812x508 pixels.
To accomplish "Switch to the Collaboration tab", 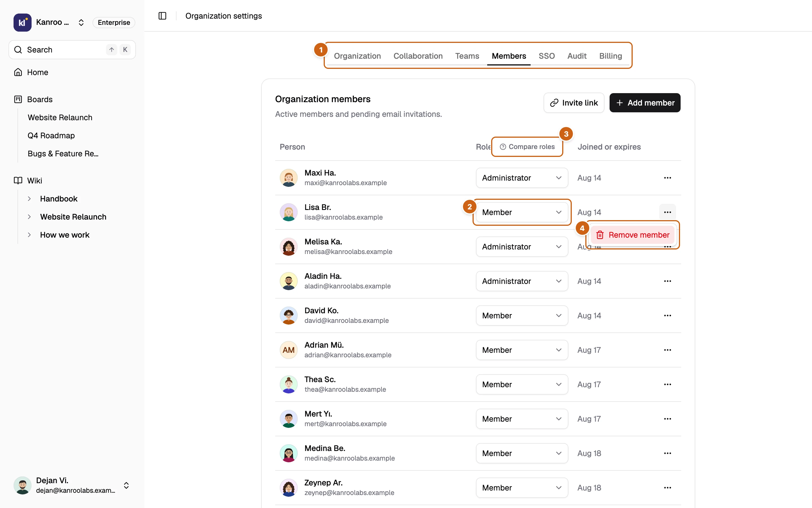I will (x=418, y=56).
